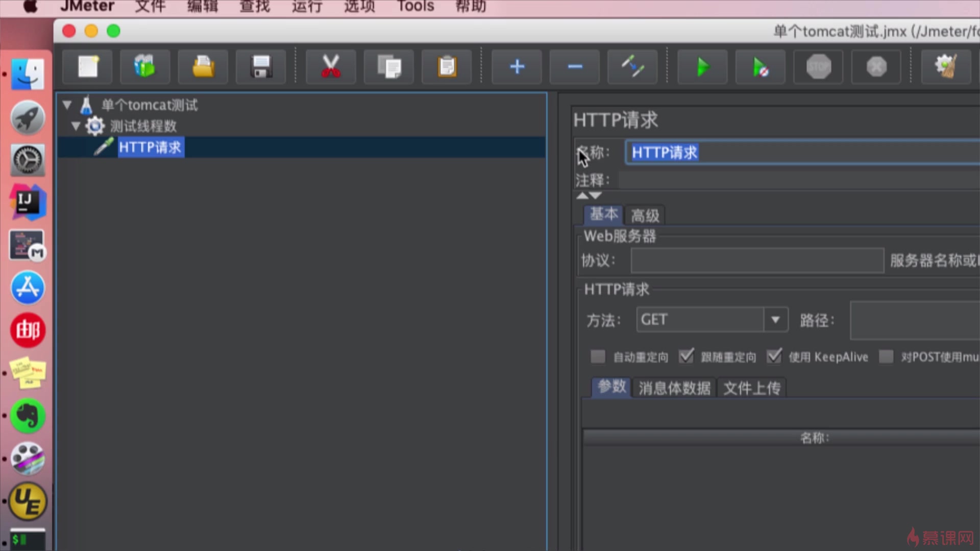Collapse the 测试线程数 thread group node
The image size is (980, 551).
tap(76, 126)
